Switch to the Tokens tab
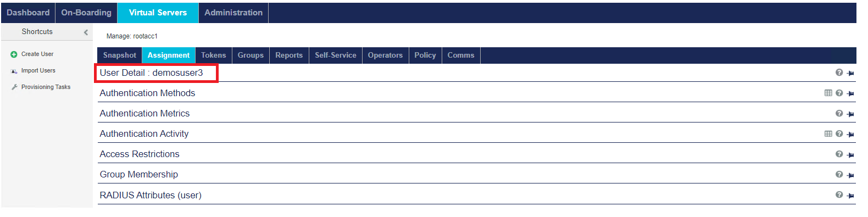868x217 pixels. 213,55
